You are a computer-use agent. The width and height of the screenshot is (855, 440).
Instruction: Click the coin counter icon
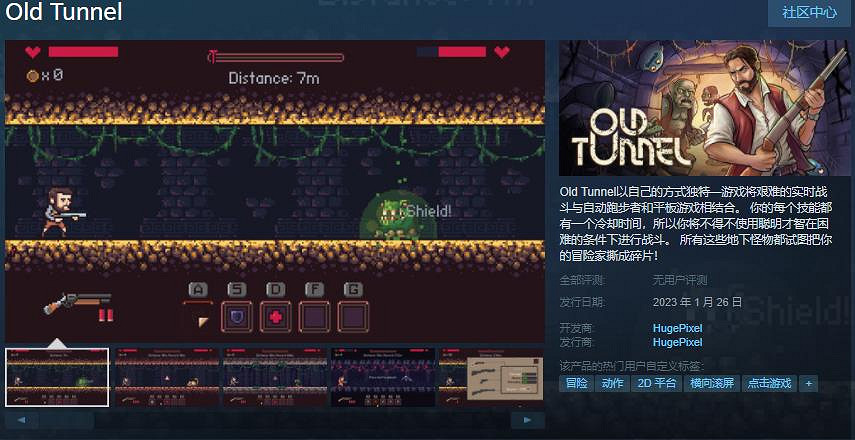point(33,76)
